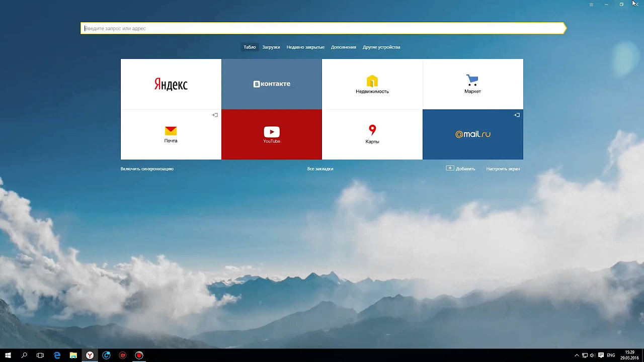This screenshot has height=362, width=644.
Task: Click the red record-dot taskbar icon
Action: click(x=139, y=355)
